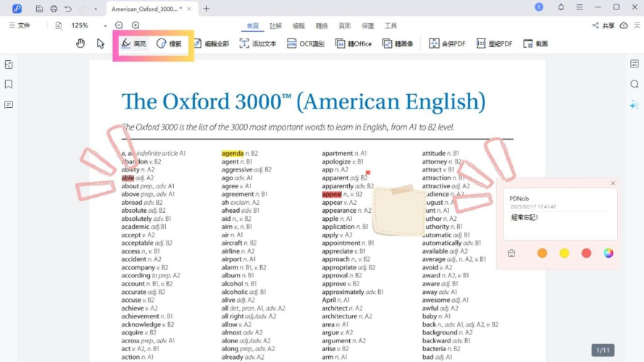Close the PDNob note popup
644x362 pixels.
(613, 183)
